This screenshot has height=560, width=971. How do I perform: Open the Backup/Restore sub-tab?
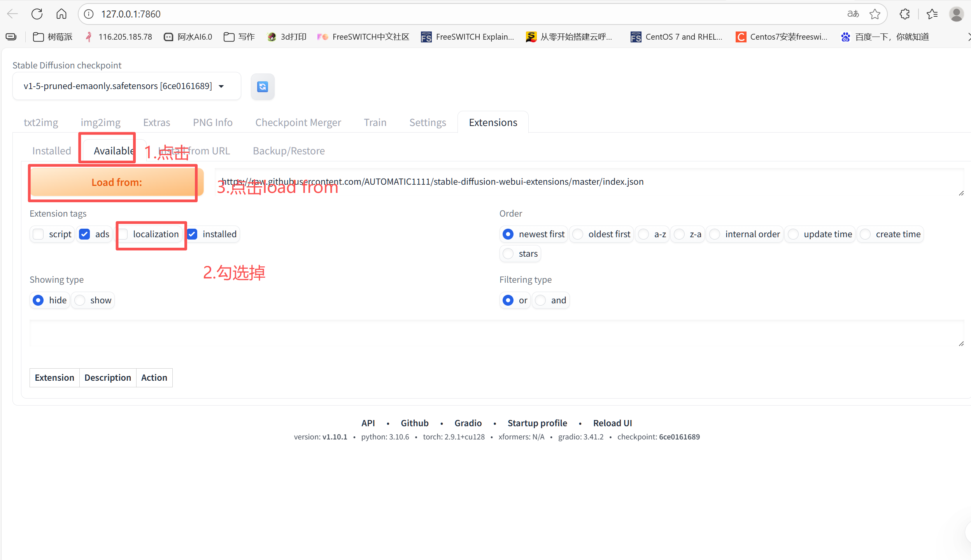(x=289, y=151)
